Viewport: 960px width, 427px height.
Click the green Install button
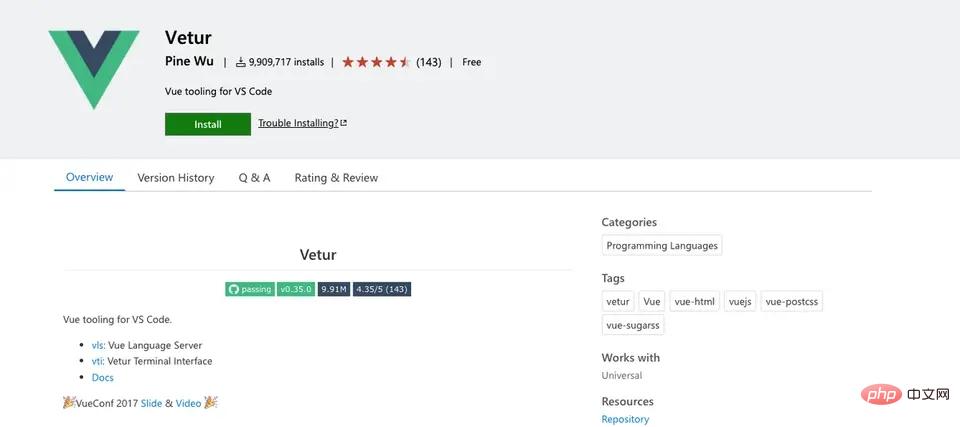(208, 124)
